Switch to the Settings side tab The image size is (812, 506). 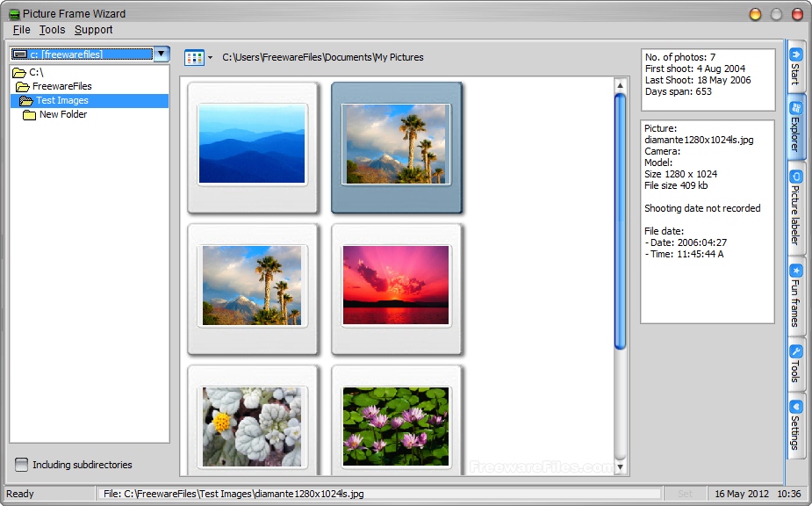pos(795,426)
